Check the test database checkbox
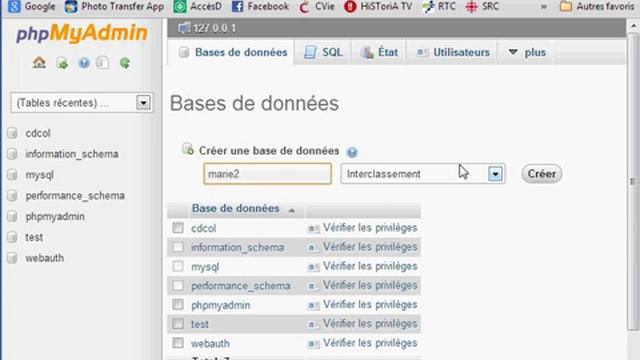Screen dimensions: 640x360 tap(178, 324)
